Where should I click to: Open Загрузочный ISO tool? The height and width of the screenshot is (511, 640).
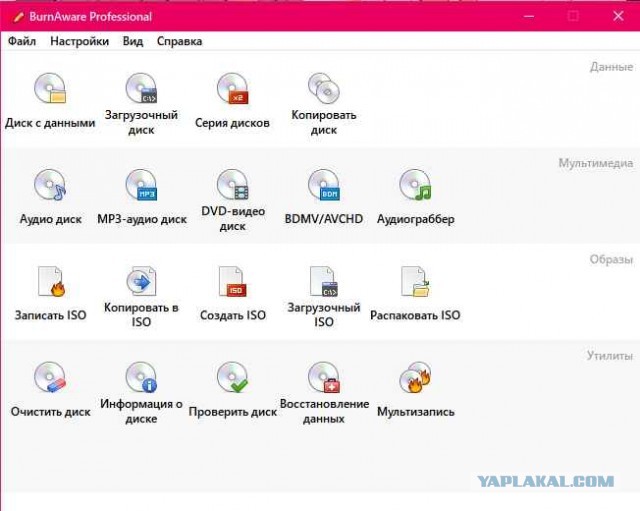tap(324, 297)
